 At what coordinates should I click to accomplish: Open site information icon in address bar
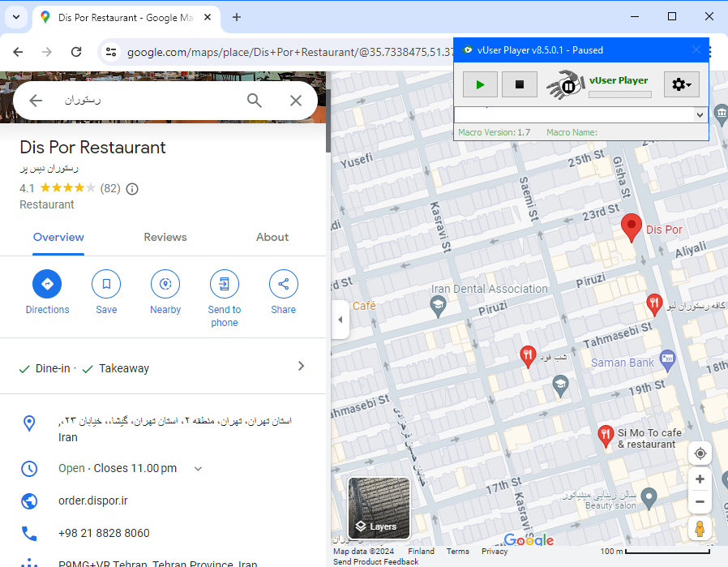click(x=111, y=52)
